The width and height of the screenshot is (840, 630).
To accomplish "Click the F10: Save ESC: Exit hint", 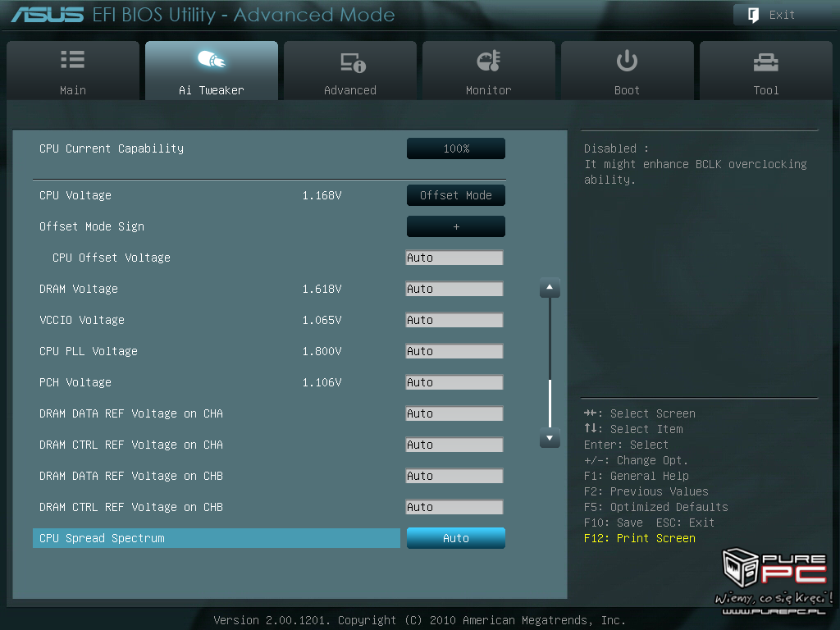I will pos(650,523).
